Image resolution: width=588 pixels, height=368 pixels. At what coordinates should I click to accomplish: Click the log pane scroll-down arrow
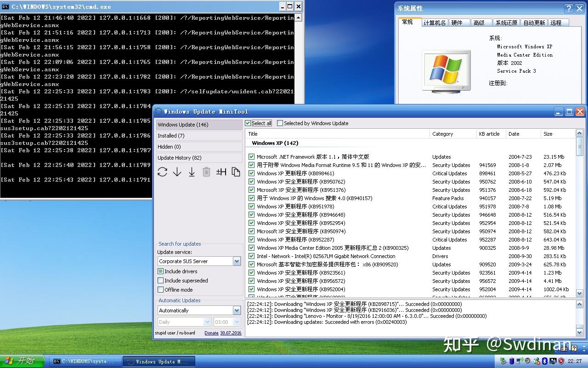579,332
